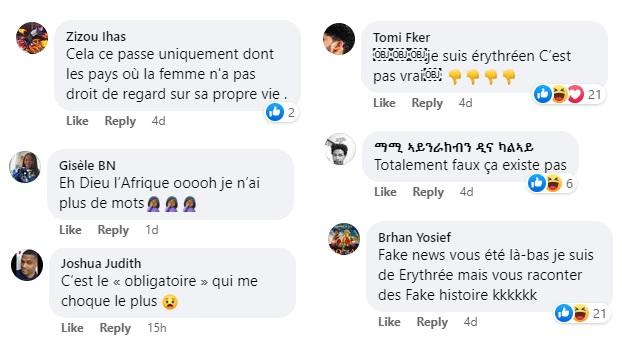Open Gisèle BN's profile avatar

pyautogui.click(x=25, y=167)
